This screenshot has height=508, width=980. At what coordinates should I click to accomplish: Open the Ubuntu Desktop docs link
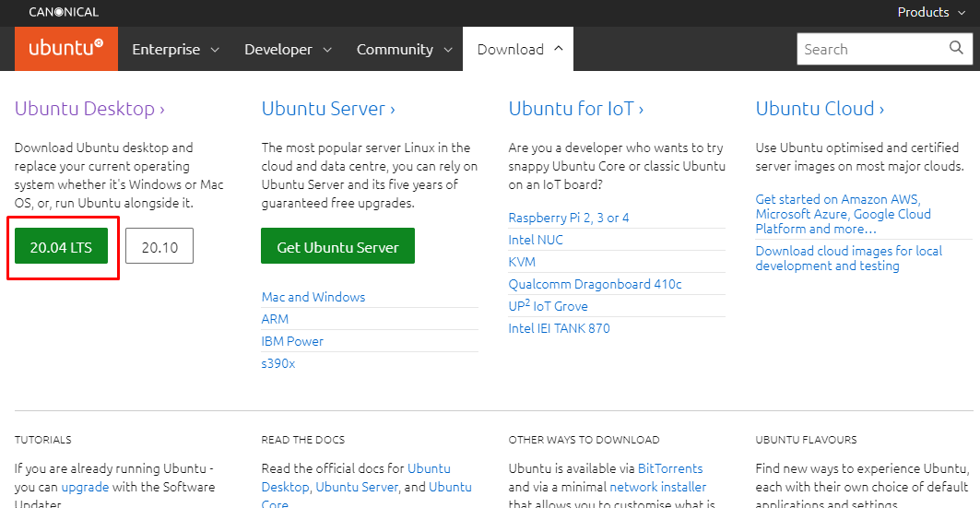(x=356, y=478)
